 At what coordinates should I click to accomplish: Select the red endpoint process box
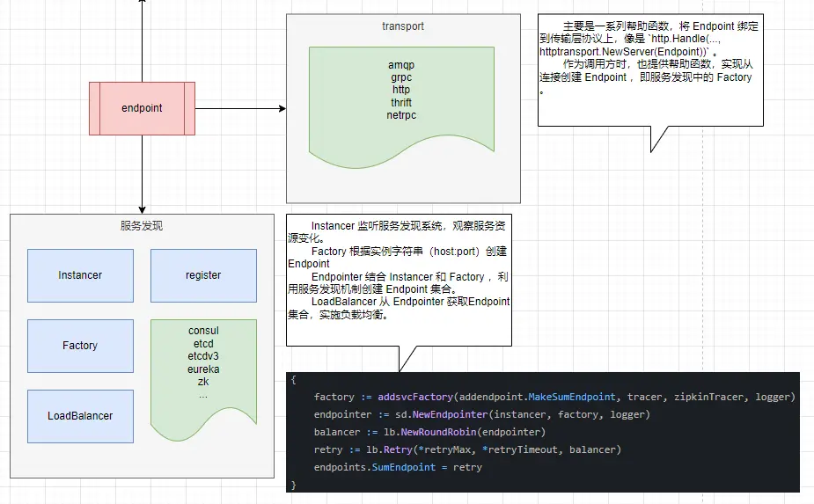click(142, 108)
